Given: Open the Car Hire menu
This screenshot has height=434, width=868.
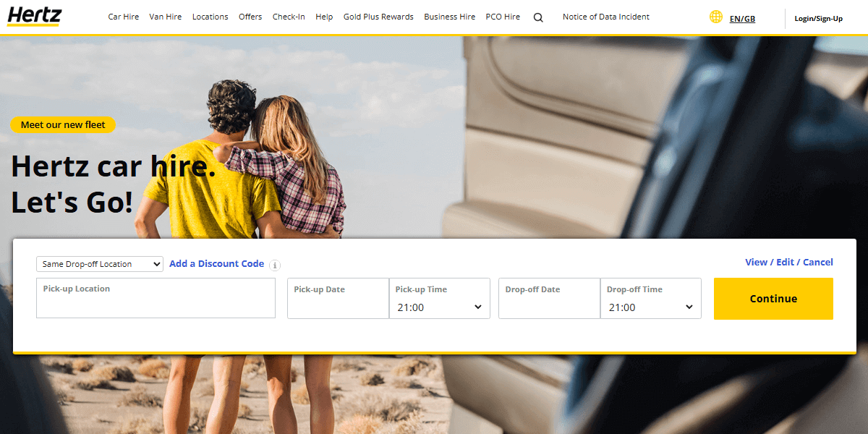Looking at the screenshot, I should click(124, 17).
